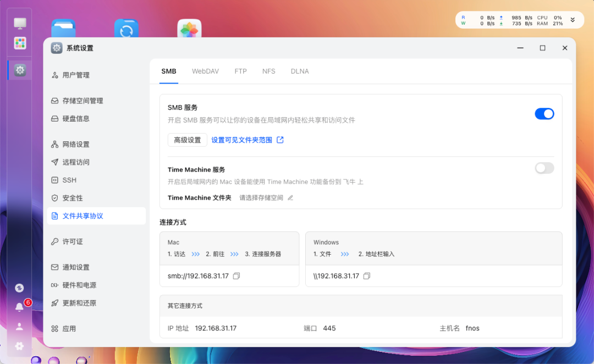Image resolution: width=594 pixels, height=364 pixels.
Task: Open 远程访问 settings section
Action: 78,162
